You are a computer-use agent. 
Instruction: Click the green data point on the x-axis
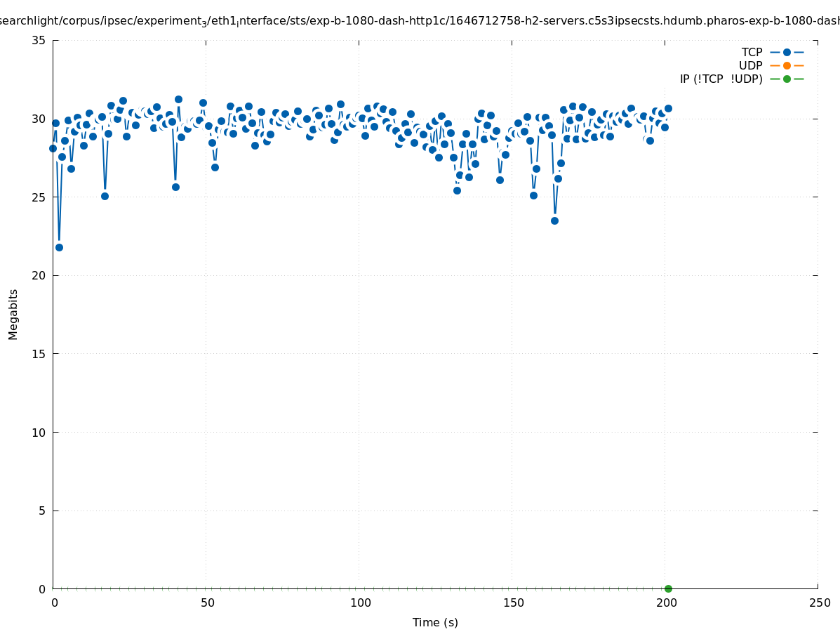pos(668,588)
